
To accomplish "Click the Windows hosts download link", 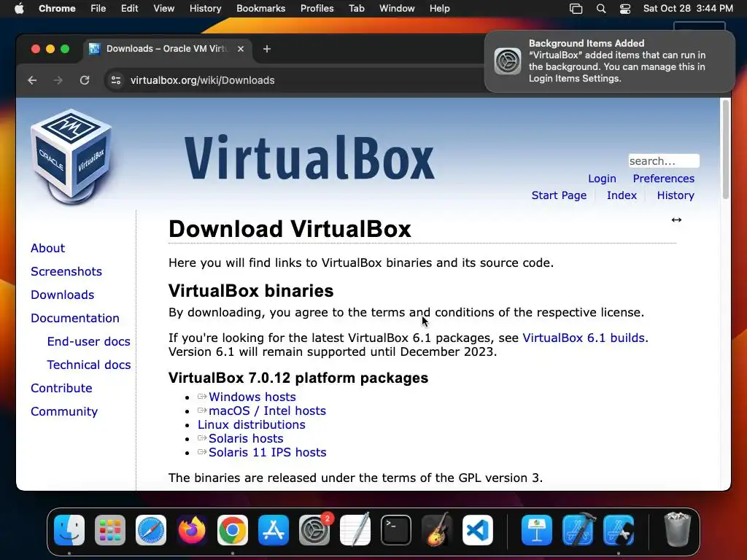I will click(252, 397).
